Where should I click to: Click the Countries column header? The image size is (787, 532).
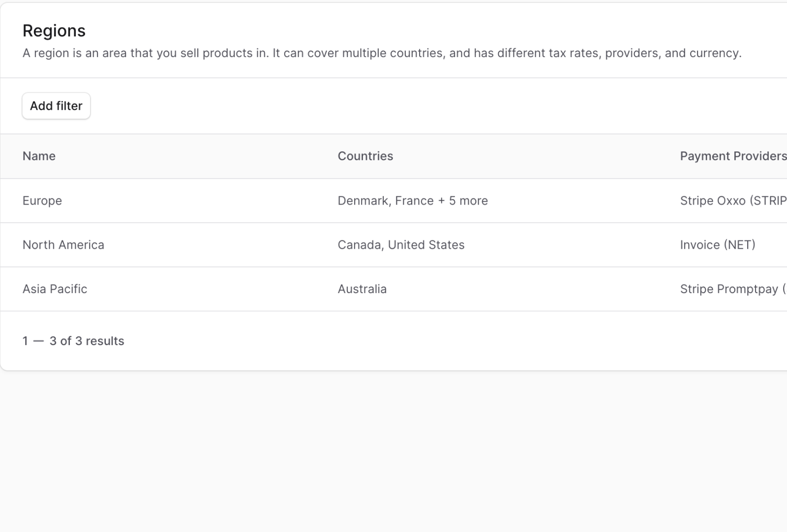coord(365,156)
